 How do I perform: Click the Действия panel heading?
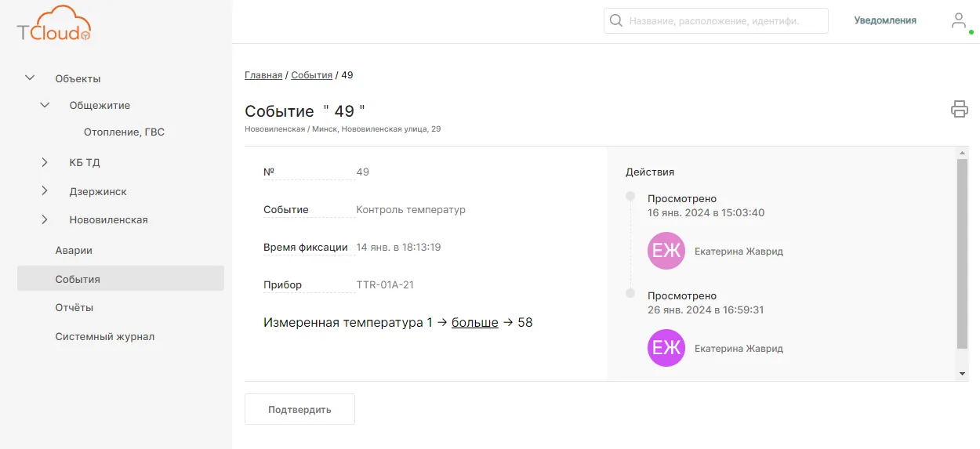point(650,172)
